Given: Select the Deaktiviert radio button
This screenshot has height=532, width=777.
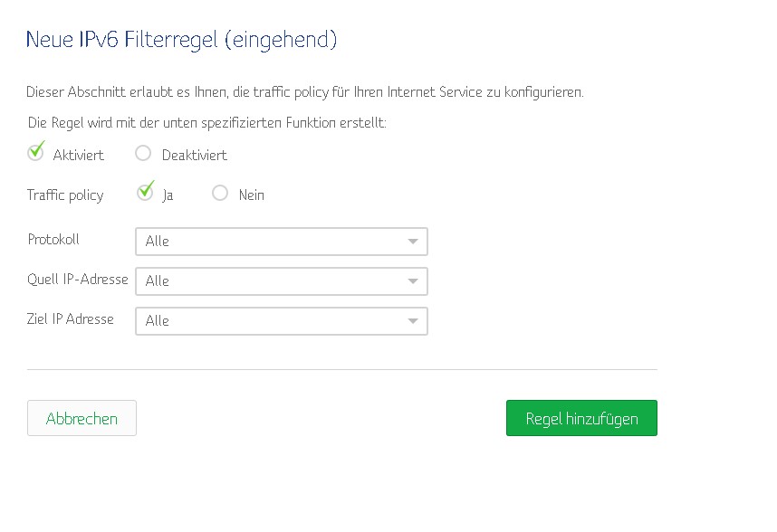Looking at the screenshot, I should point(143,154).
